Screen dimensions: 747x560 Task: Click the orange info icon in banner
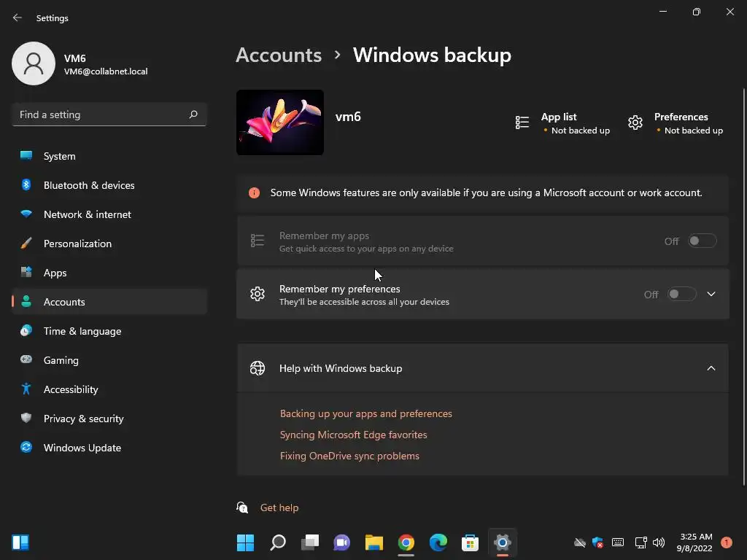pyautogui.click(x=254, y=192)
